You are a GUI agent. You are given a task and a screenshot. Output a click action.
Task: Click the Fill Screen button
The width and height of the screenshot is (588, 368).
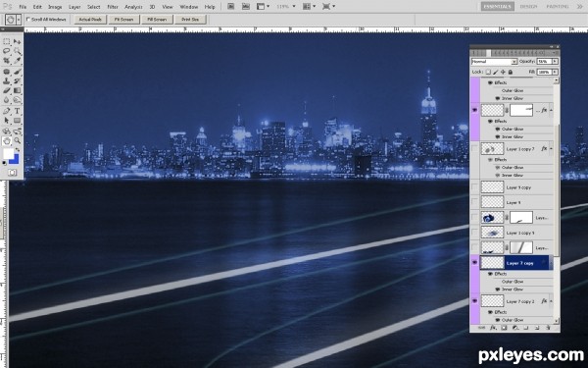[157, 20]
